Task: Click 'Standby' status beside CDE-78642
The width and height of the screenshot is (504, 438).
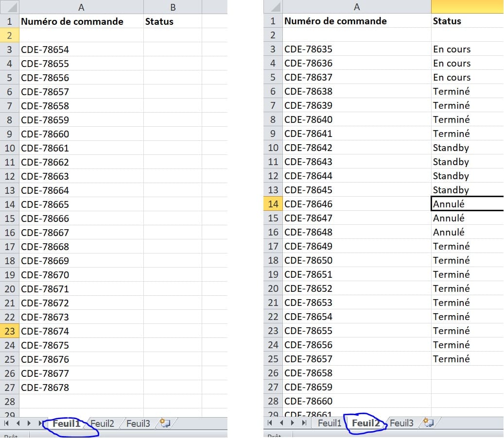Action: (468, 148)
